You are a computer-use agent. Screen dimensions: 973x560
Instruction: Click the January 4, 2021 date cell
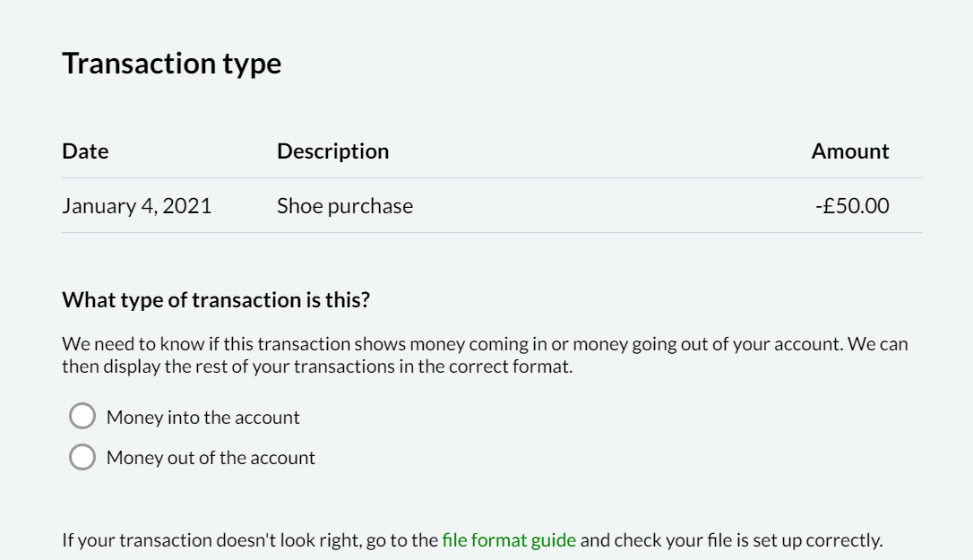(136, 206)
